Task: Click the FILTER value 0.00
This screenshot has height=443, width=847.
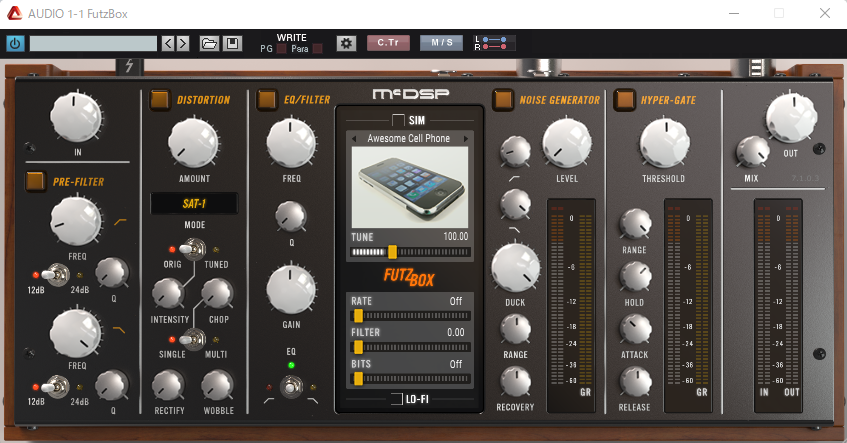Action: [x=455, y=332]
